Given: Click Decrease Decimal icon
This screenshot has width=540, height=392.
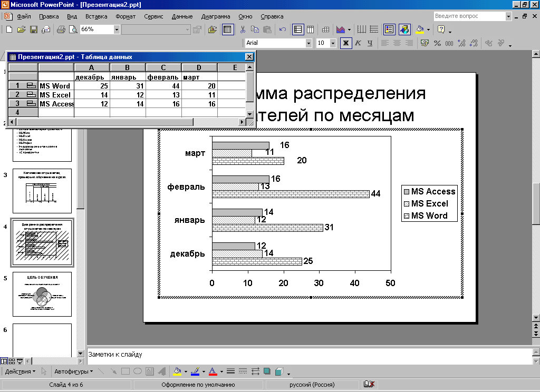Looking at the screenshot, I should pyautogui.click(x=474, y=43).
